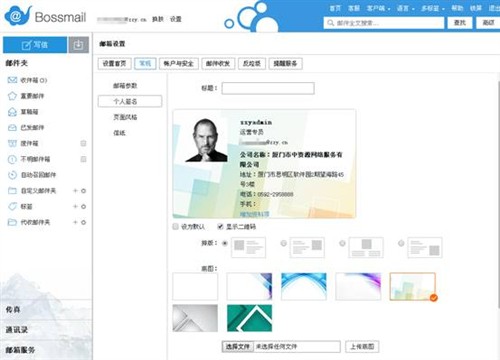Add a new tag with plus icon
This screenshot has height=360, width=500.
click(75, 206)
